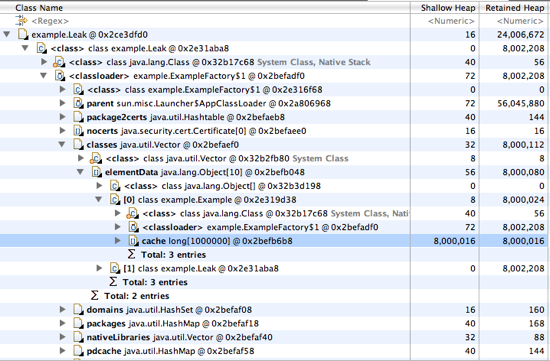Click the icon of nativeLibraries java.util.Vector
This screenshot has height=361, width=550.
(78, 337)
